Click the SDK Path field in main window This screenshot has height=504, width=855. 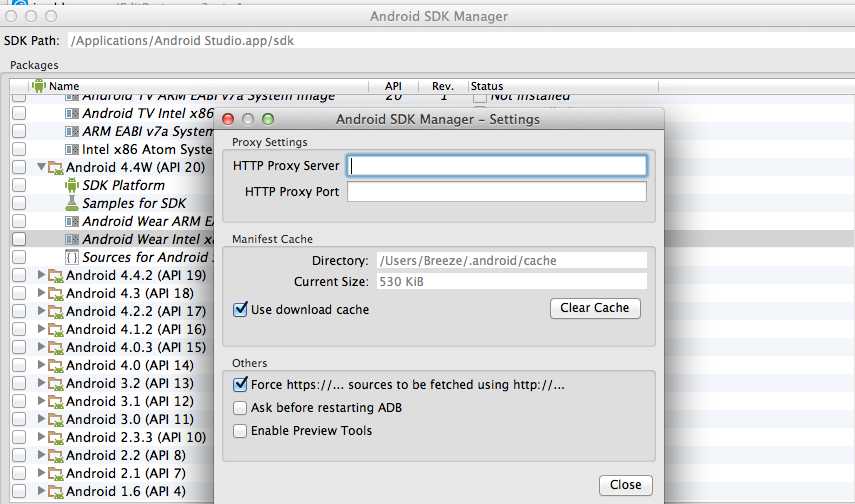461,40
